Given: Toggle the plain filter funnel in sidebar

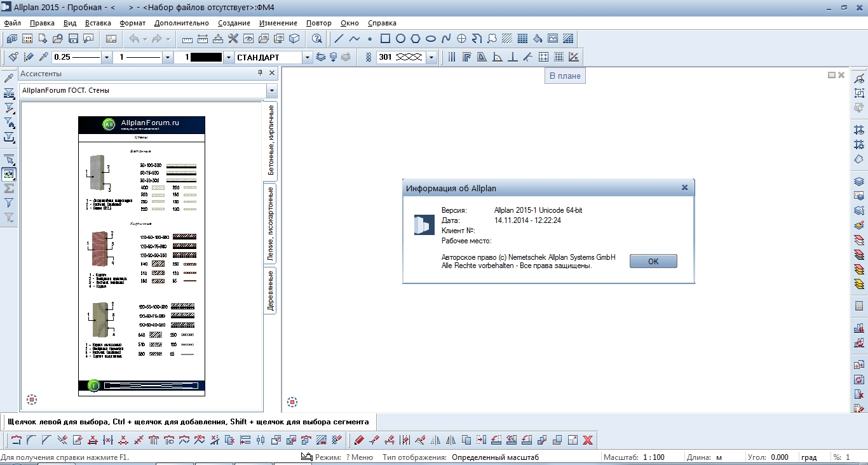Looking at the screenshot, I should pyautogui.click(x=9, y=203).
